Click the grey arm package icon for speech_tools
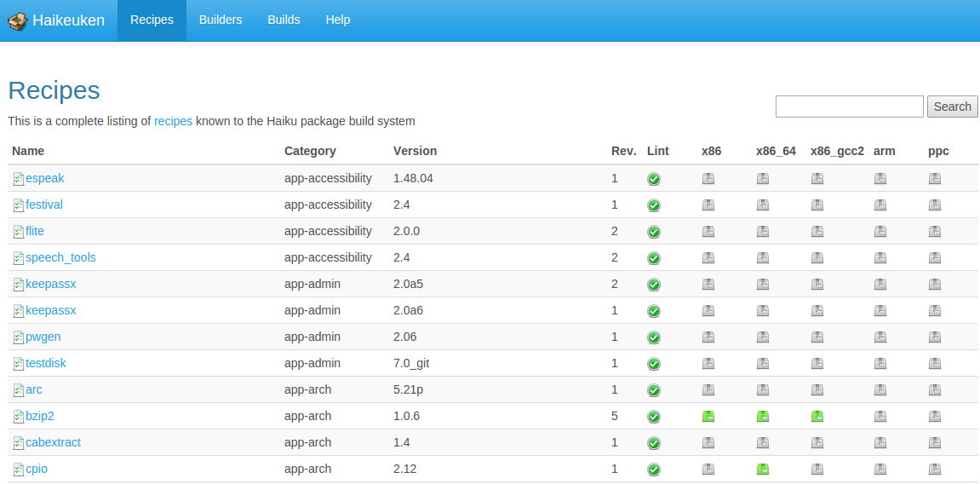Image resolution: width=980 pixels, height=484 pixels. pyautogui.click(x=880, y=257)
